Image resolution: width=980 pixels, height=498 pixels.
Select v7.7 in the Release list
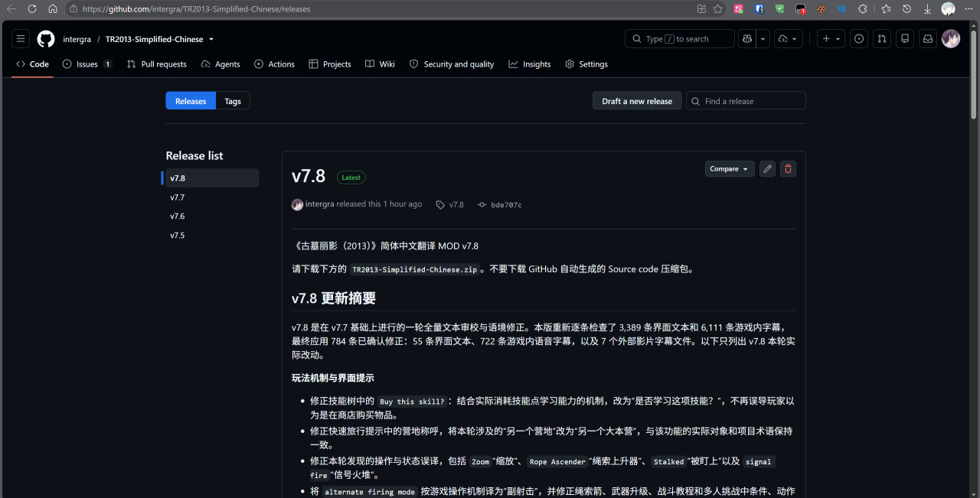(x=211, y=197)
